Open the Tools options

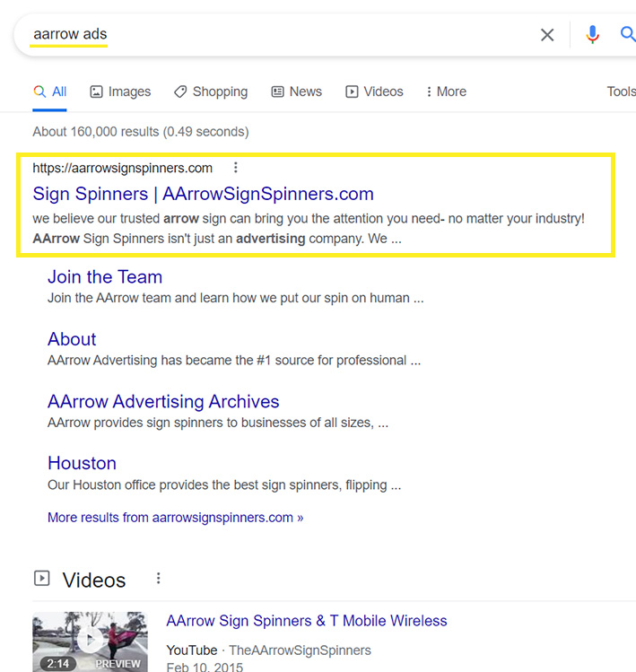(621, 92)
